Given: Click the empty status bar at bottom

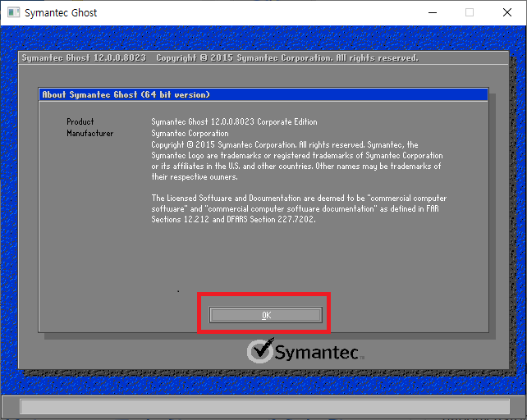Looking at the screenshot, I should [x=265, y=407].
